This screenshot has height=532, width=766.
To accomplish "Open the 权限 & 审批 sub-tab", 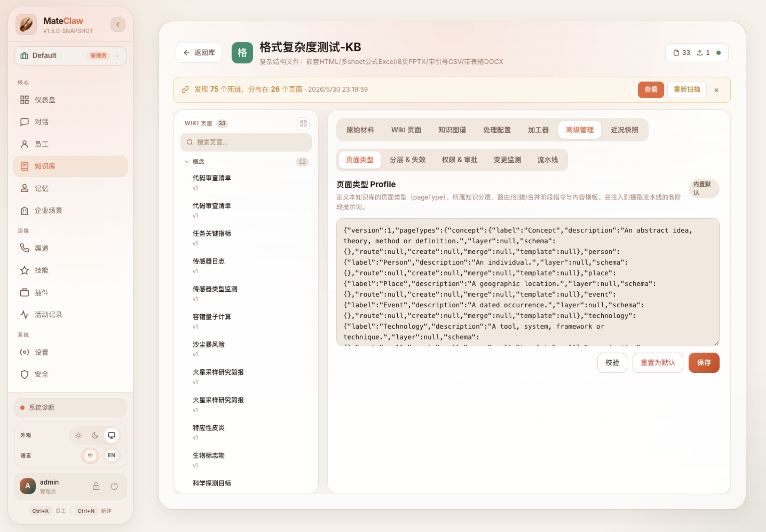I will [x=460, y=160].
